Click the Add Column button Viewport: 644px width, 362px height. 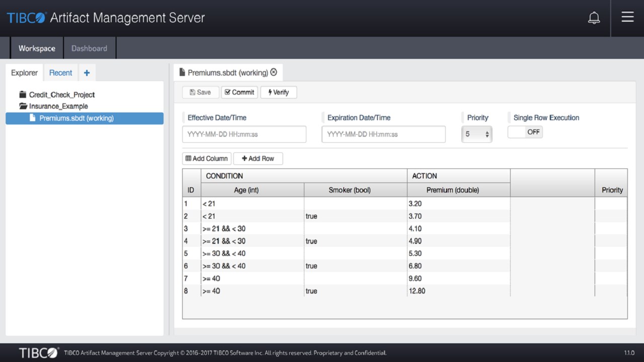207,158
